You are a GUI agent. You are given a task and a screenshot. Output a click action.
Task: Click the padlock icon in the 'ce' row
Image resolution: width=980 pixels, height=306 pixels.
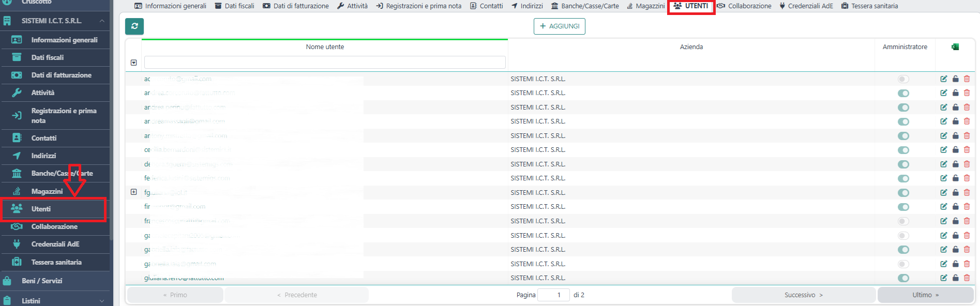tap(956, 150)
